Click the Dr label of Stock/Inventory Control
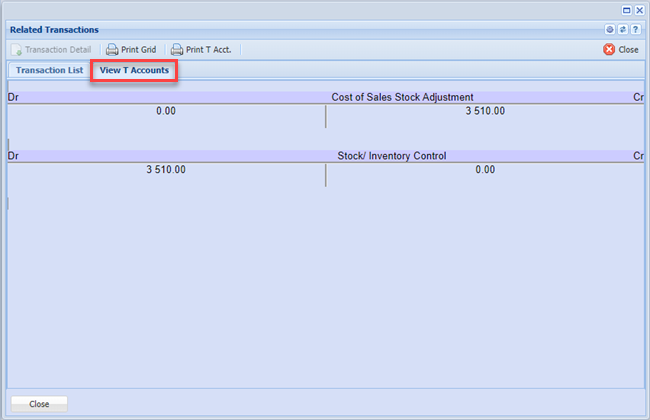The width and height of the screenshot is (650, 420). [13, 156]
